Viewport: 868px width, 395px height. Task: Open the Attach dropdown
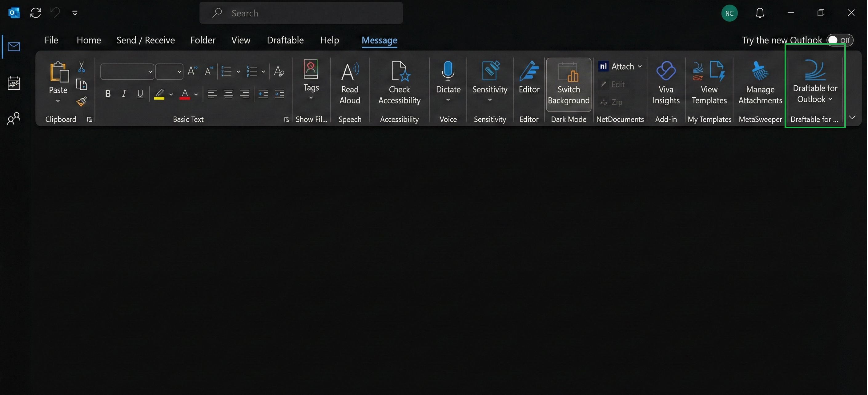tap(640, 67)
